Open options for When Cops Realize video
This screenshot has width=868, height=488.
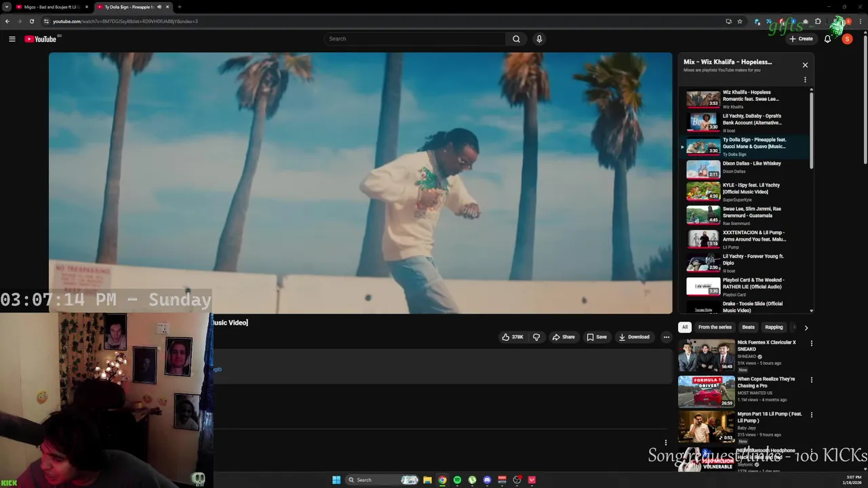pos(811,380)
